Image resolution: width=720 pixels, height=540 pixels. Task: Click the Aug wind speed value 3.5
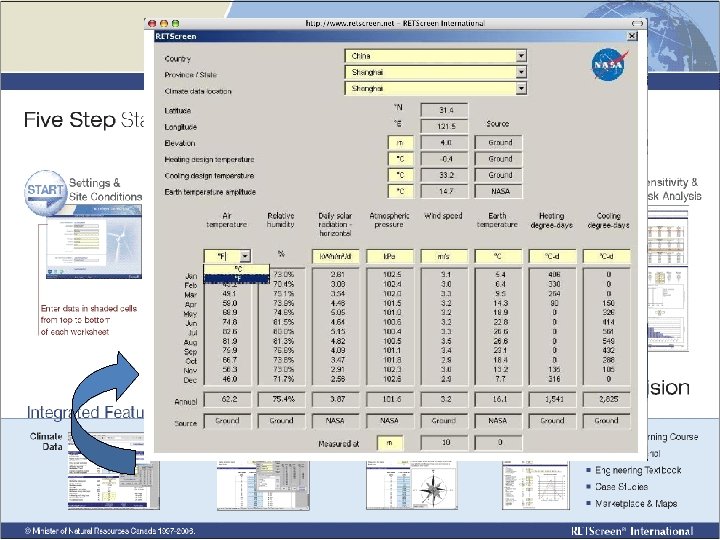(446, 341)
